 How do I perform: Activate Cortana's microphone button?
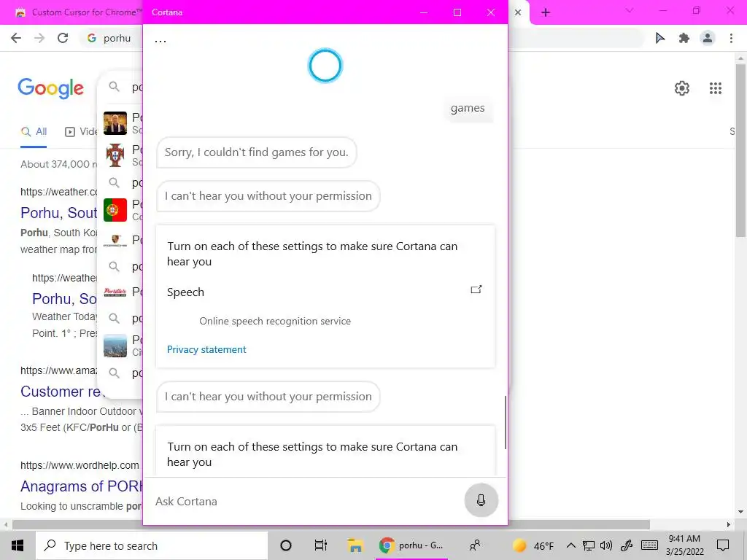[x=481, y=500]
